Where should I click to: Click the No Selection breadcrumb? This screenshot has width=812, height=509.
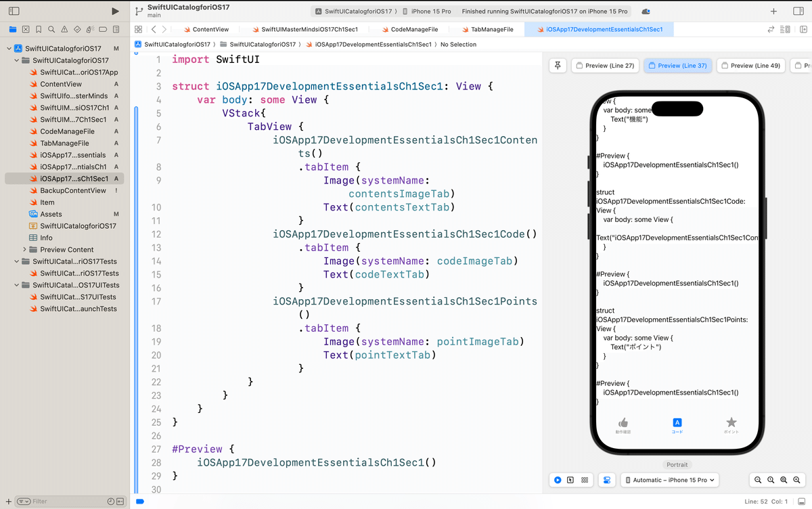pyautogui.click(x=458, y=44)
